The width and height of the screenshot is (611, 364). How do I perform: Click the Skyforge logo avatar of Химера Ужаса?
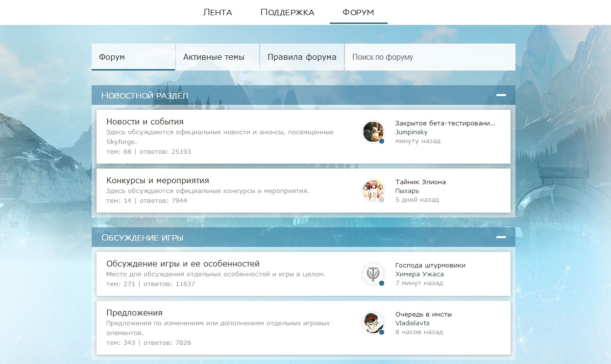click(373, 274)
